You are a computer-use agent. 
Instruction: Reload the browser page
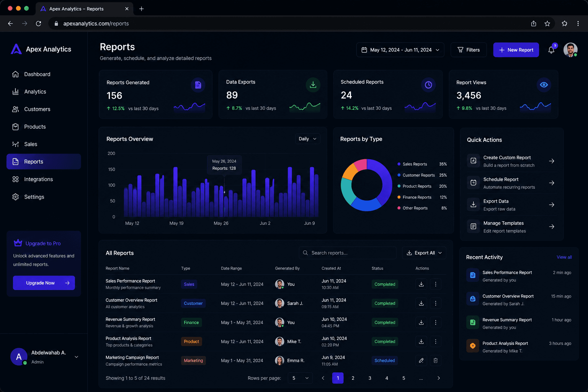(39, 24)
